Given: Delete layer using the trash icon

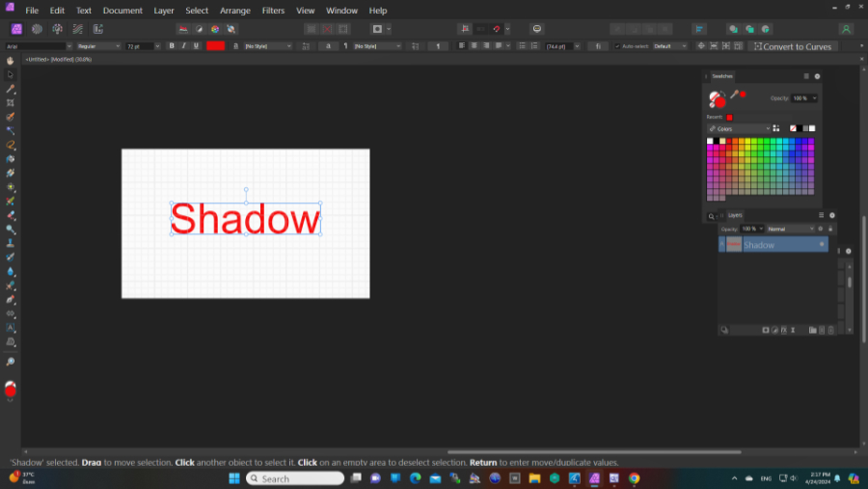Looking at the screenshot, I should (x=830, y=330).
